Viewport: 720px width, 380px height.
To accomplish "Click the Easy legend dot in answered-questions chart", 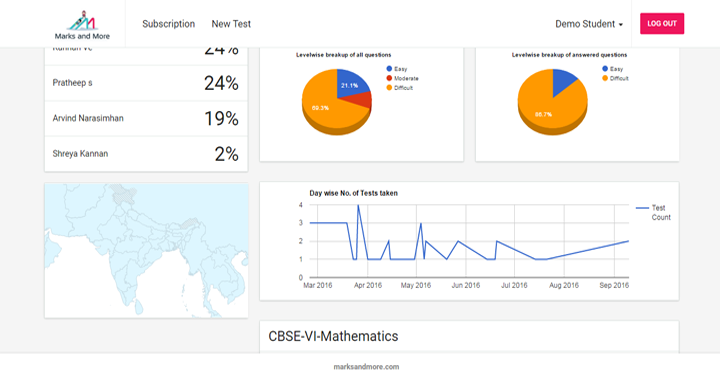I will pos(605,69).
